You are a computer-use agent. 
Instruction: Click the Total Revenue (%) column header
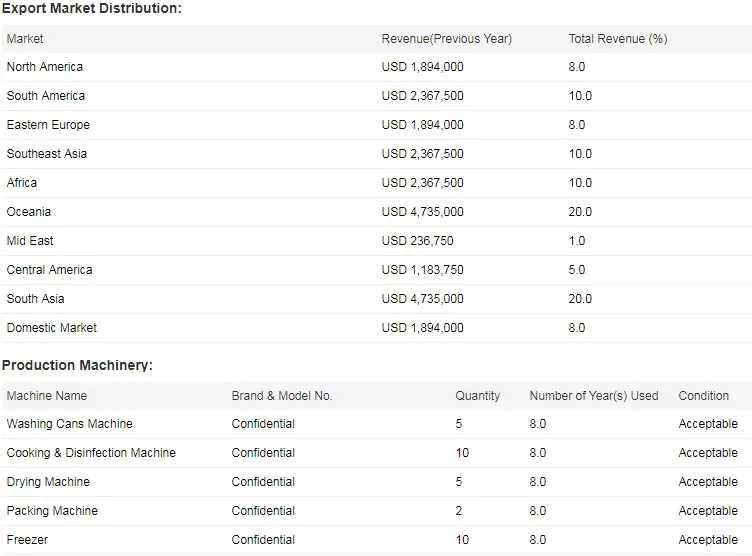pos(617,39)
